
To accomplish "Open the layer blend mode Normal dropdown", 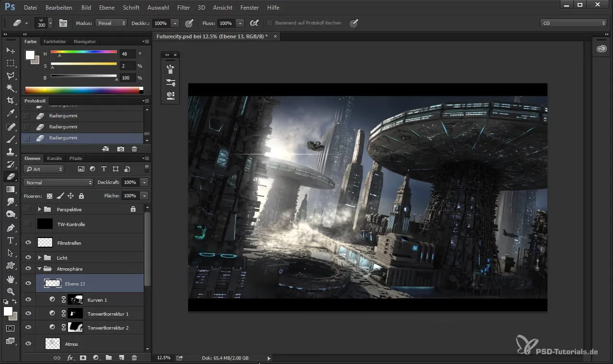I will point(58,182).
